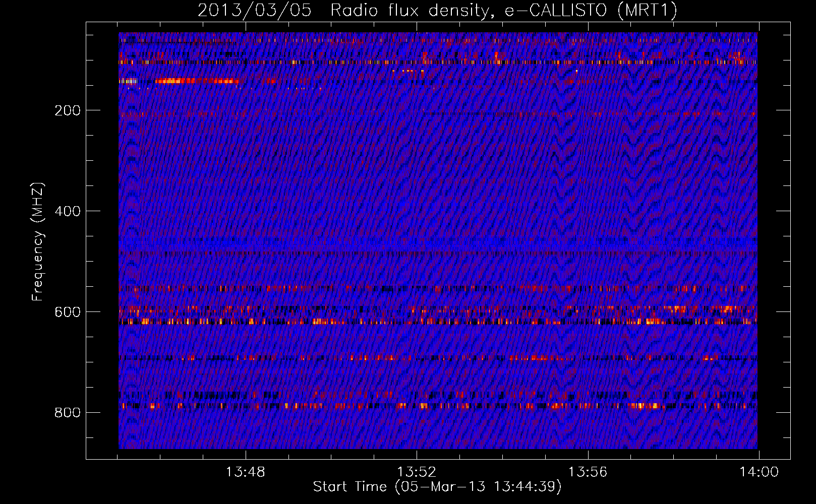Click the "Start Time (05-Mar-13 13:44:39)" x-axis label
Image resolution: width=816 pixels, height=504 pixels.
click(437, 487)
